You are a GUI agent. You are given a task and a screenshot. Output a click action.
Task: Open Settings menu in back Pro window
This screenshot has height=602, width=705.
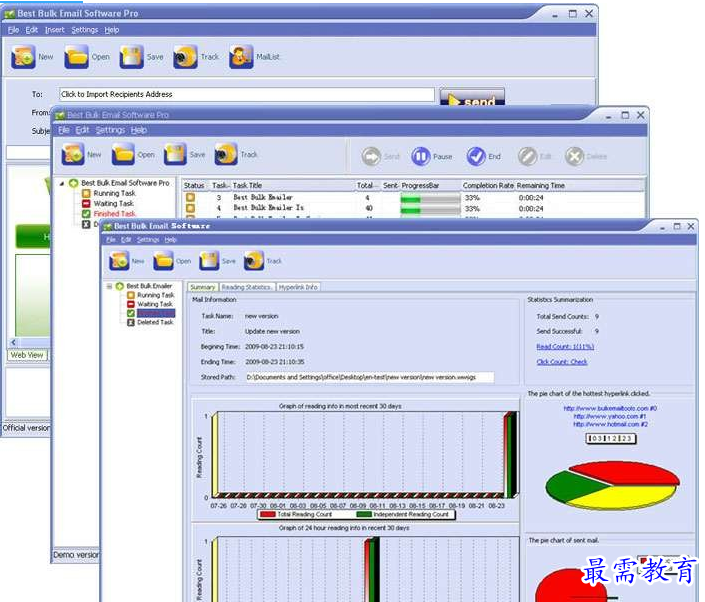[x=85, y=30]
